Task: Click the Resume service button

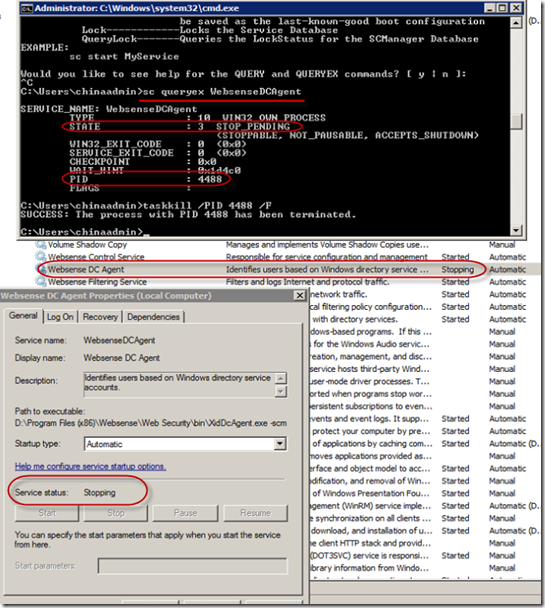Action: point(255,513)
